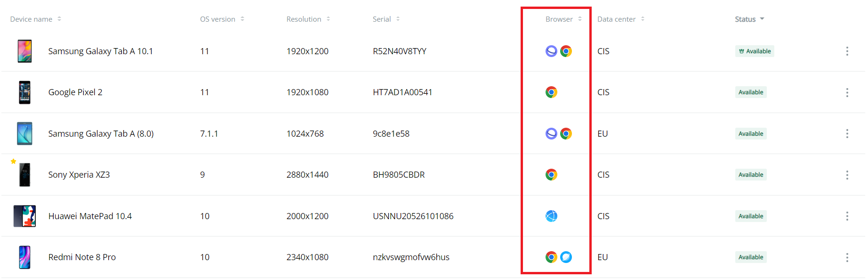Click EU data center for Samsung Galaxy Tab A (8.0)
This screenshot has height=279, width=868.
coord(603,133)
